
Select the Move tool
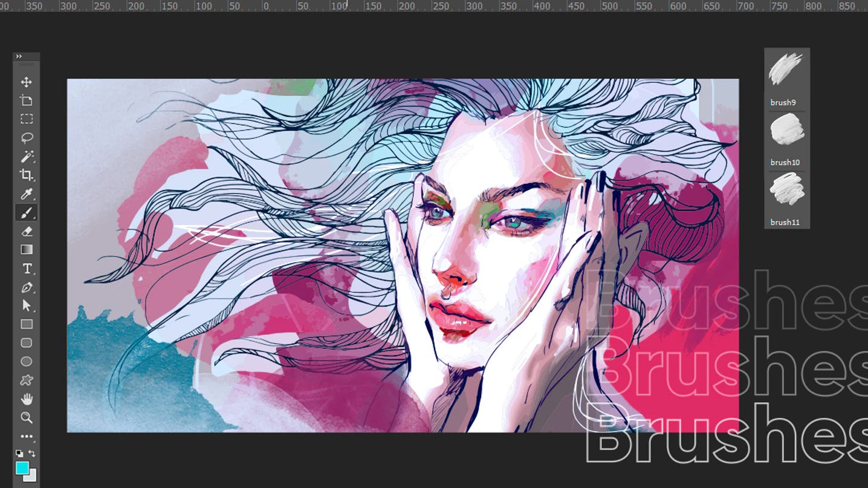pyautogui.click(x=27, y=82)
